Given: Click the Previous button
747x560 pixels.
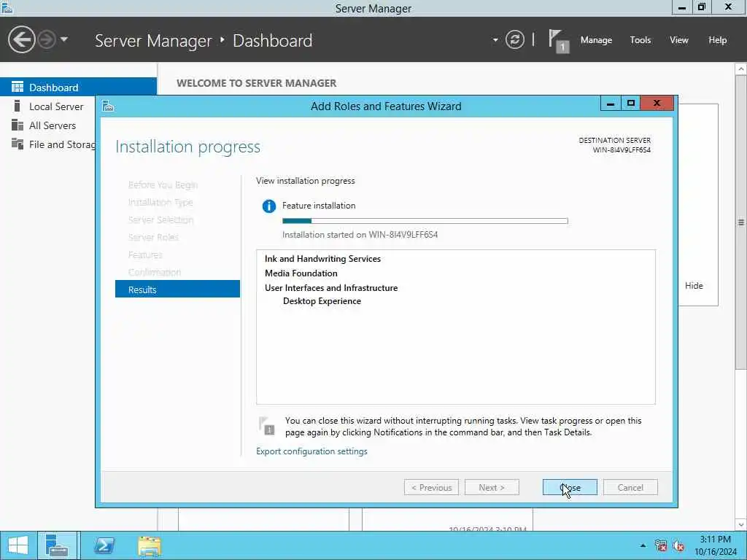Looking at the screenshot, I should 431,487.
